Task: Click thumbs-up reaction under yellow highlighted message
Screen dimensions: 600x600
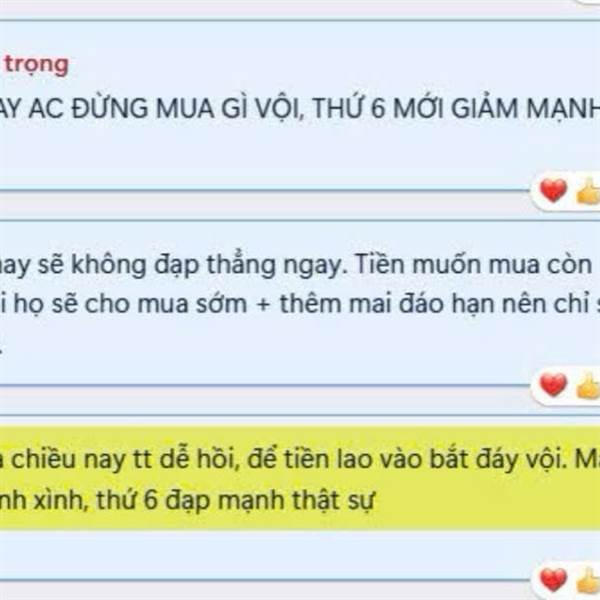Action: [x=588, y=581]
